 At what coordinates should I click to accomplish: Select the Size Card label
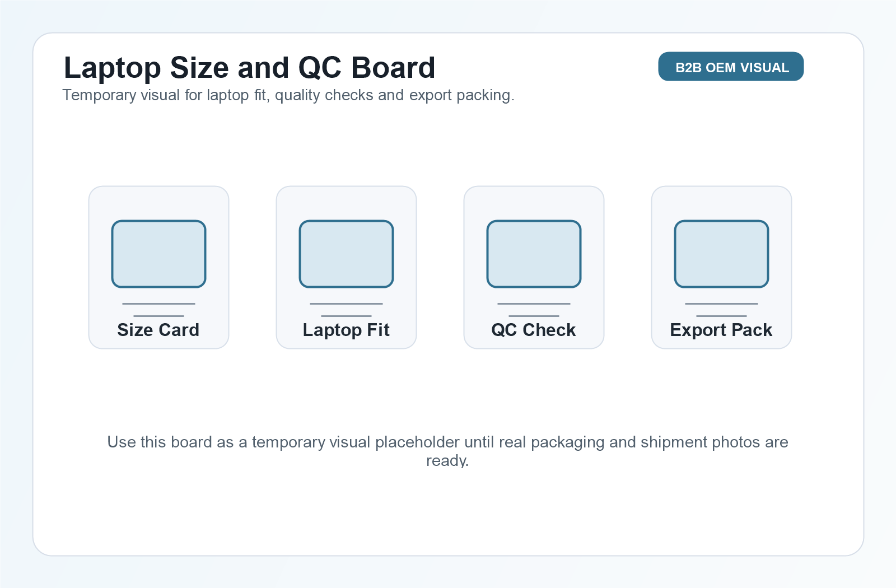pos(158,330)
